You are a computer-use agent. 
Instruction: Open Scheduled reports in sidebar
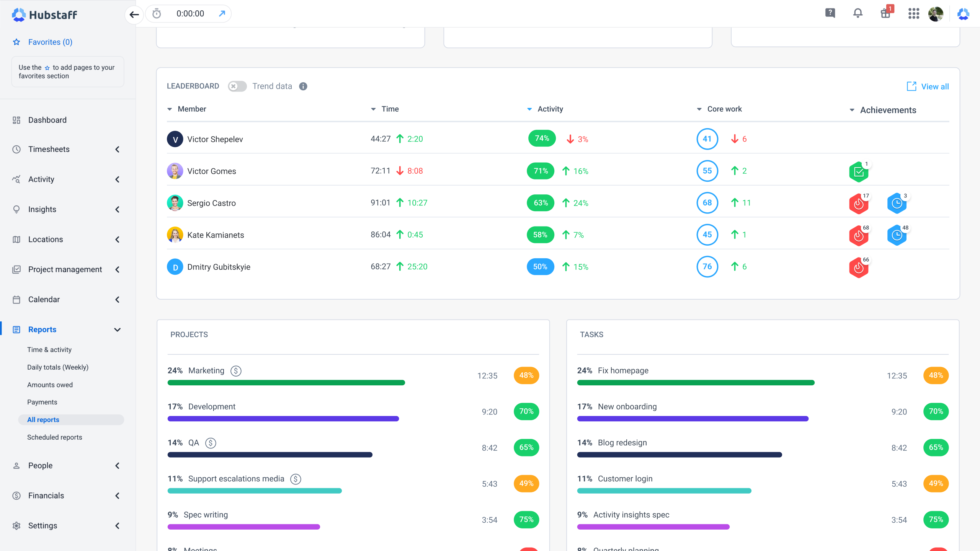click(x=54, y=437)
